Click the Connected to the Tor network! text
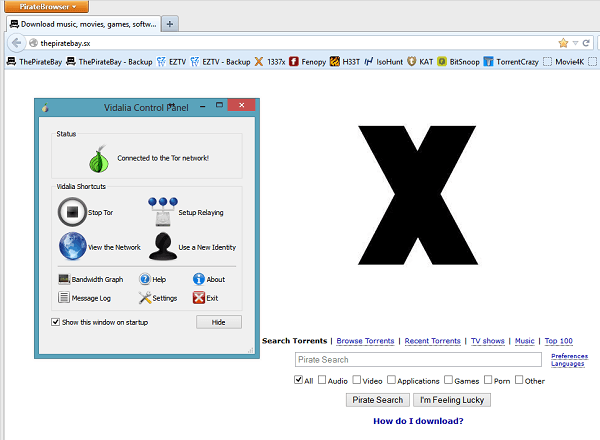Screen dimensions: 600x440 [163, 158]
